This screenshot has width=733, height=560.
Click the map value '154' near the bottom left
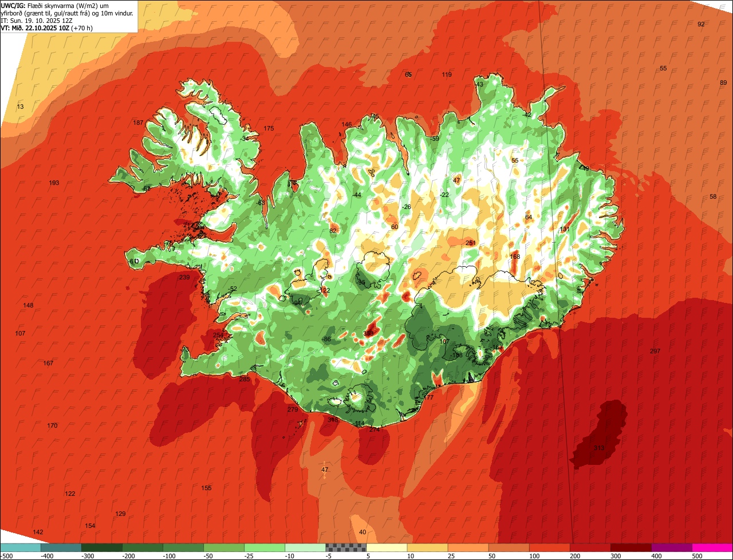coord(90,526)
